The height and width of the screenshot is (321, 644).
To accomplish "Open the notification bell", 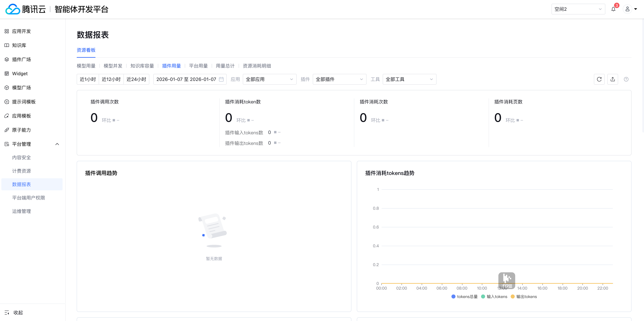I will click(613, 9).
